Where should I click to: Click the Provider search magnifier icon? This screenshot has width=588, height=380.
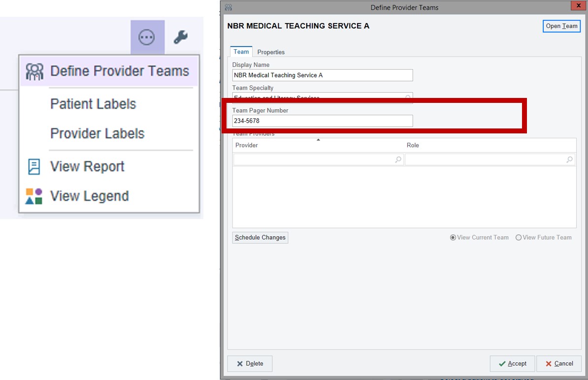398,159
